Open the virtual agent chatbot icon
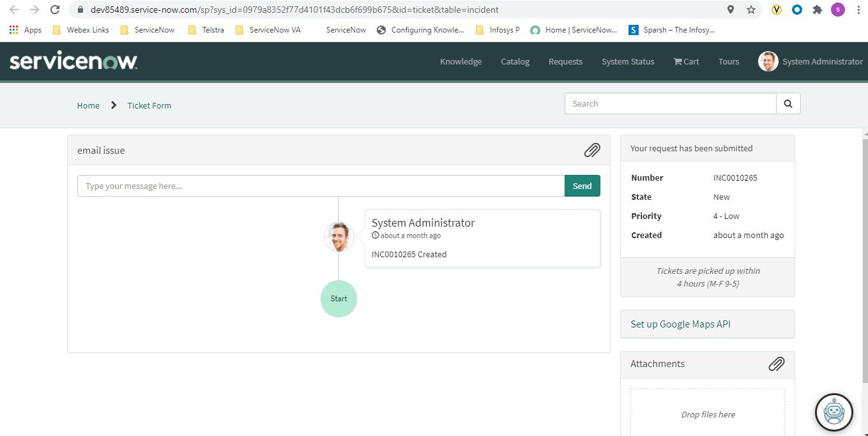The image size is (868, 436). (x=834, y=412)
